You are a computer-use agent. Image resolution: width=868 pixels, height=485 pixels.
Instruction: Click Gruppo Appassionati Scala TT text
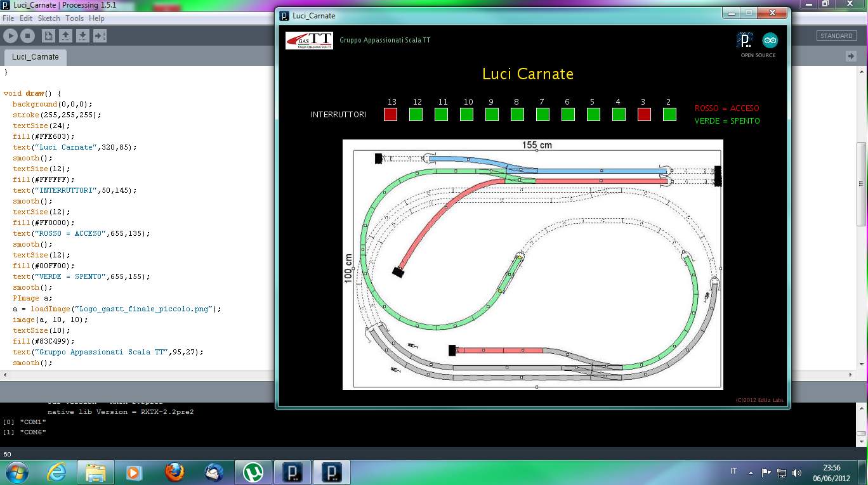click(x=385, y=41)
